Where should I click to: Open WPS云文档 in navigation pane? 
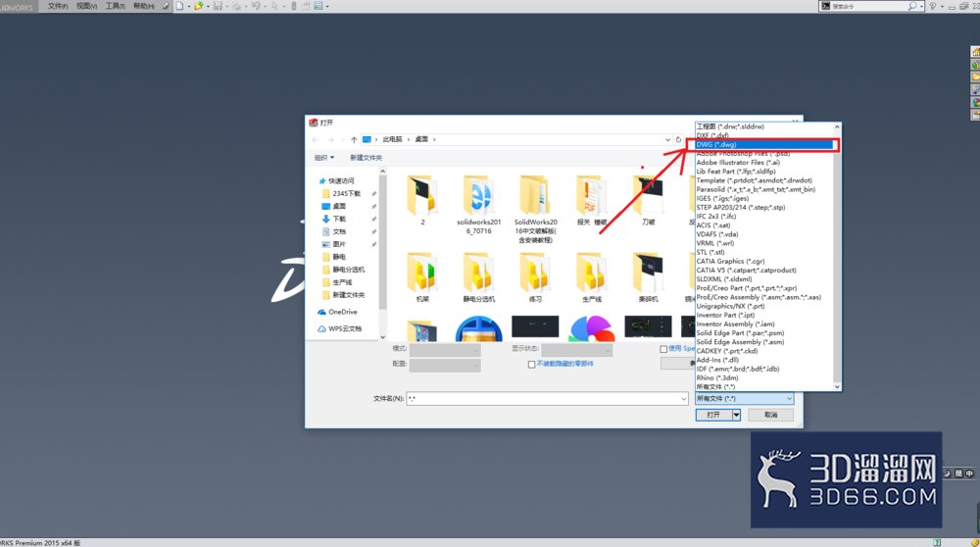coord(344,328)
